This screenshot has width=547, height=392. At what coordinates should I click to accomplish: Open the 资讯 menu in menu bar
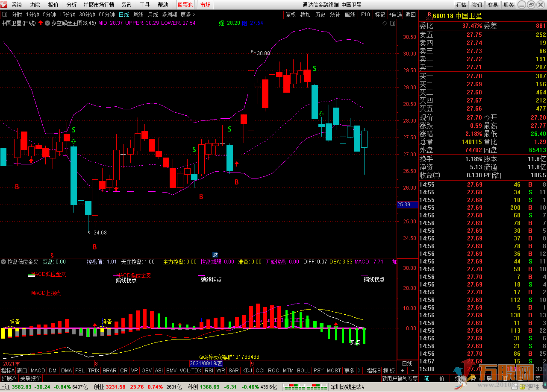point(126,5)
